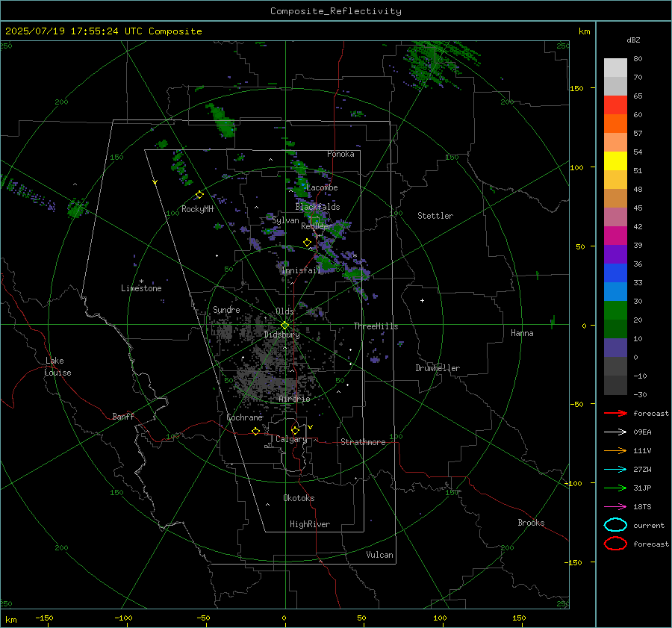This screenshot has width=672, height=628.
Task: Click the white plus marker east of ThreeHills
Action: click(x=422, y=300)
